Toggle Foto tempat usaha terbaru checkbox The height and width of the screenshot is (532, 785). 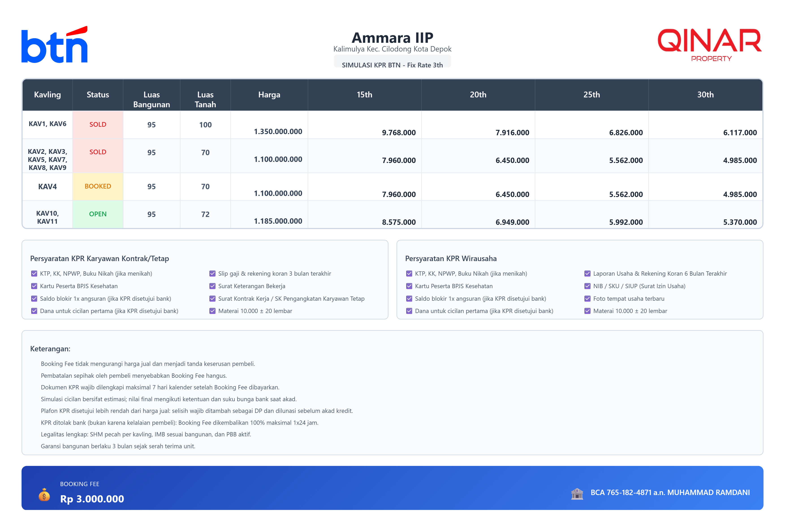point(587,298)
